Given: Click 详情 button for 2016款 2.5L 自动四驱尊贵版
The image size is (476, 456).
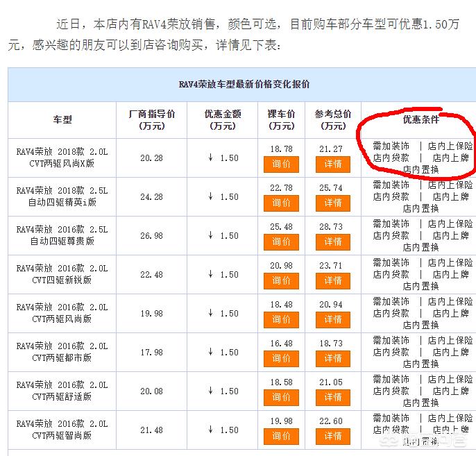Looking at the screenshot, I should click(x=333, y=242).
